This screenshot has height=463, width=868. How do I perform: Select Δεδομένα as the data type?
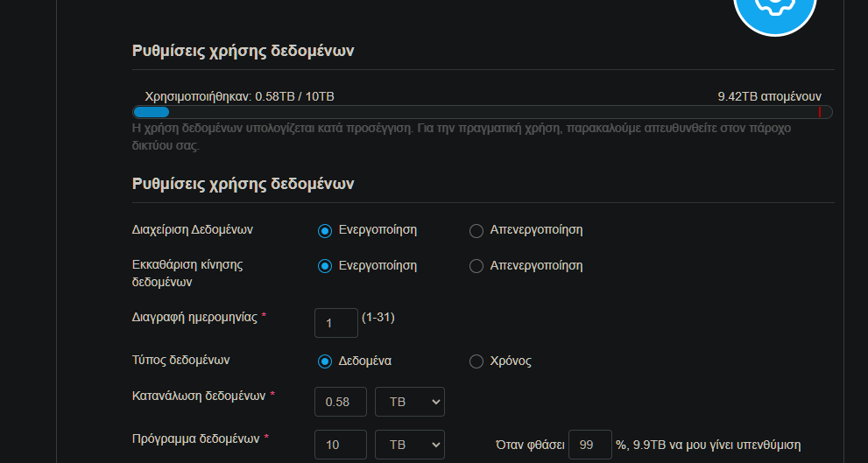click(325, 361)
